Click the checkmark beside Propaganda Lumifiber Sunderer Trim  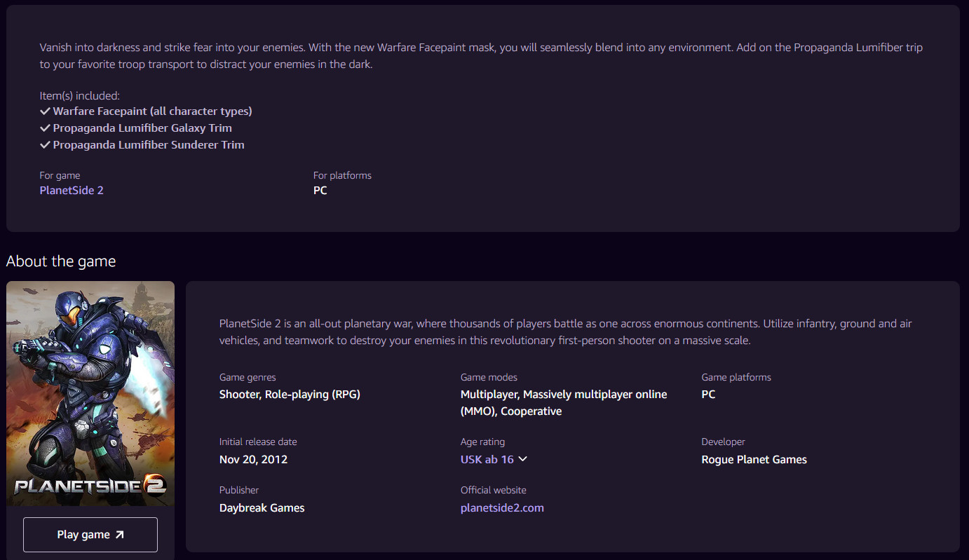45,144
